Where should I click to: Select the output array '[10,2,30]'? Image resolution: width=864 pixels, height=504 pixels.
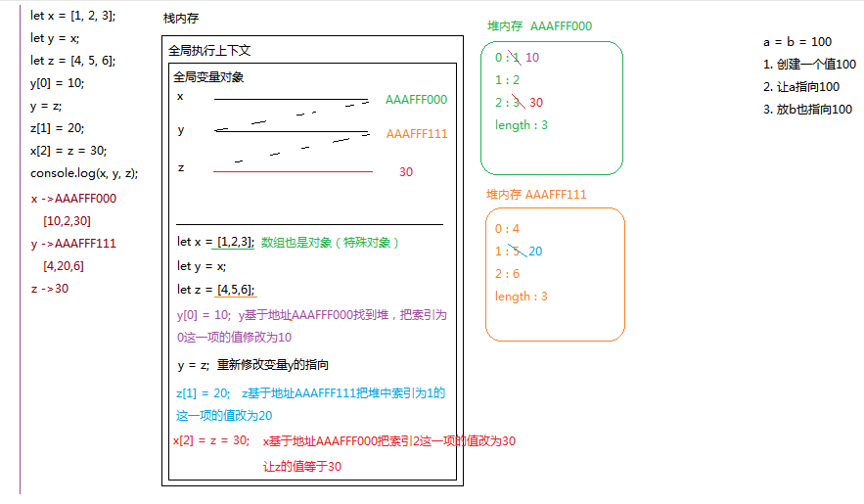click(x=68, y=221)
